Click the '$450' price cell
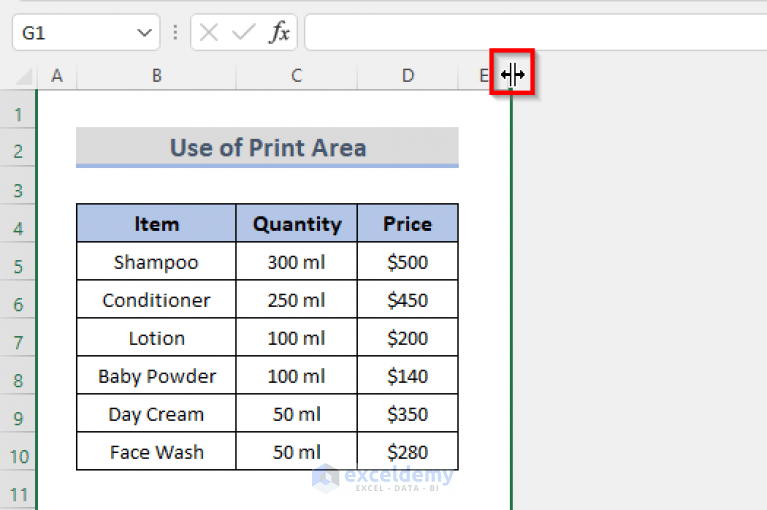 coord(408,300)
